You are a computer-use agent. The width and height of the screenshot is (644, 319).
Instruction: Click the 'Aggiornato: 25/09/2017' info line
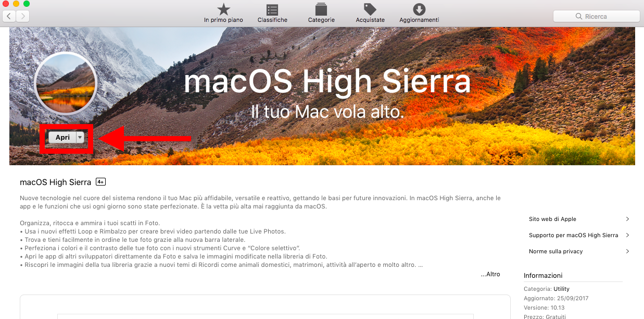coord(556,299)
